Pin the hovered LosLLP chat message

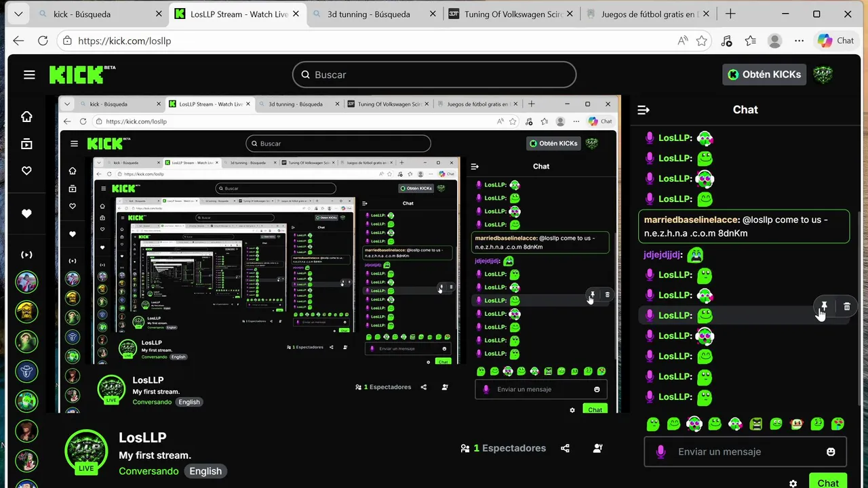tap(824, 307)
